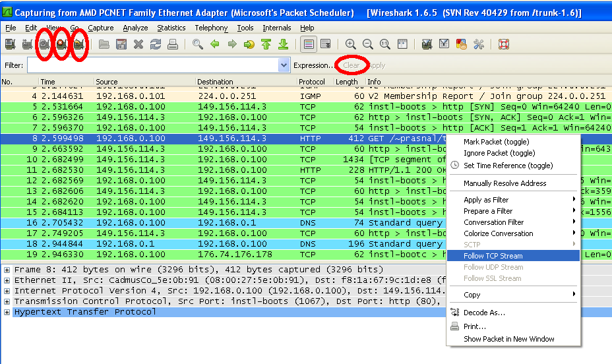Expand Internet Protocol Version 4 row
Image resolution: width=612 pixels, height=364 pixels.
(x=7, y=291)
